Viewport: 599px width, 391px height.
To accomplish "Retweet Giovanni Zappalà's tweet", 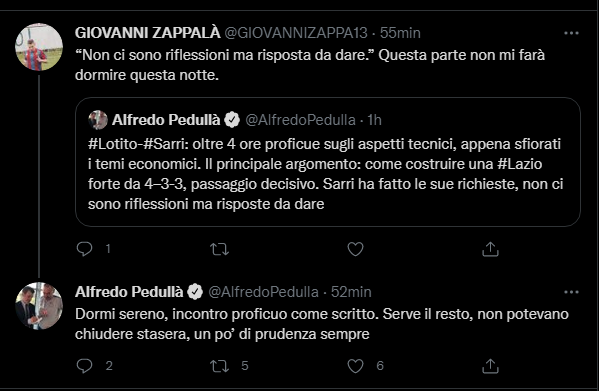I will 219,249.
